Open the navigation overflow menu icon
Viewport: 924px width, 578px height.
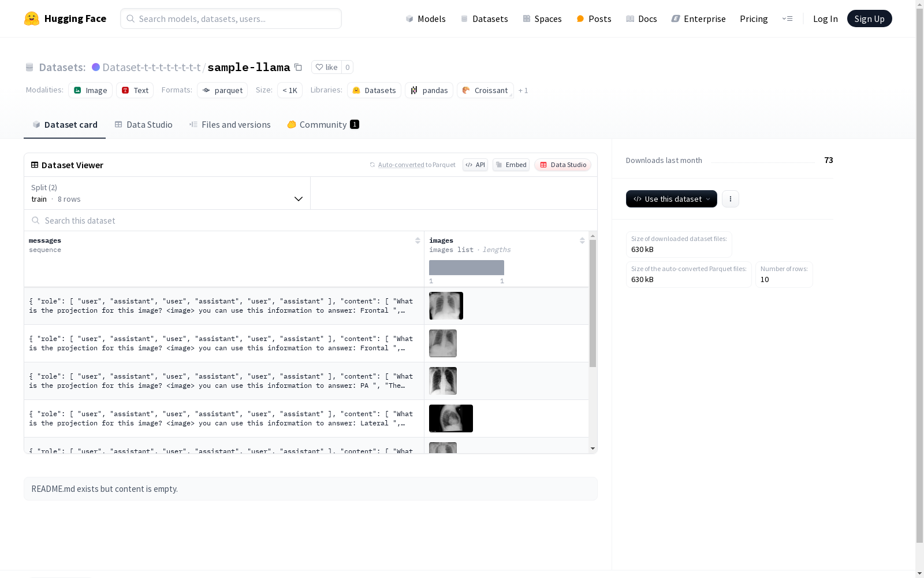point(787,18)
